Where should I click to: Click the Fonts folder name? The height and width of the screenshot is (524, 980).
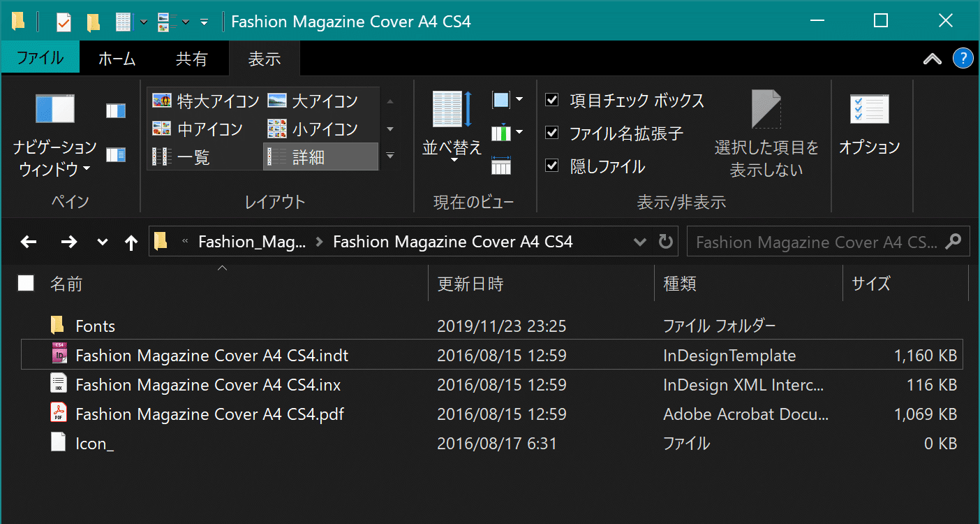[x=95, y=326]
